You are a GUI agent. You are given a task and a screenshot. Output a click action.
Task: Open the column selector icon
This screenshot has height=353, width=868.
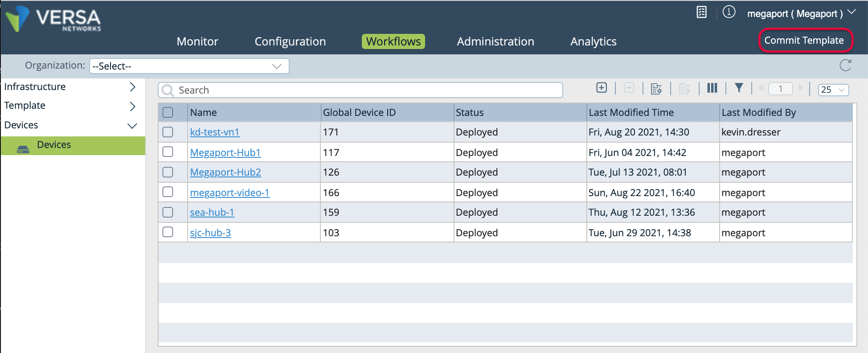(712, 88)
